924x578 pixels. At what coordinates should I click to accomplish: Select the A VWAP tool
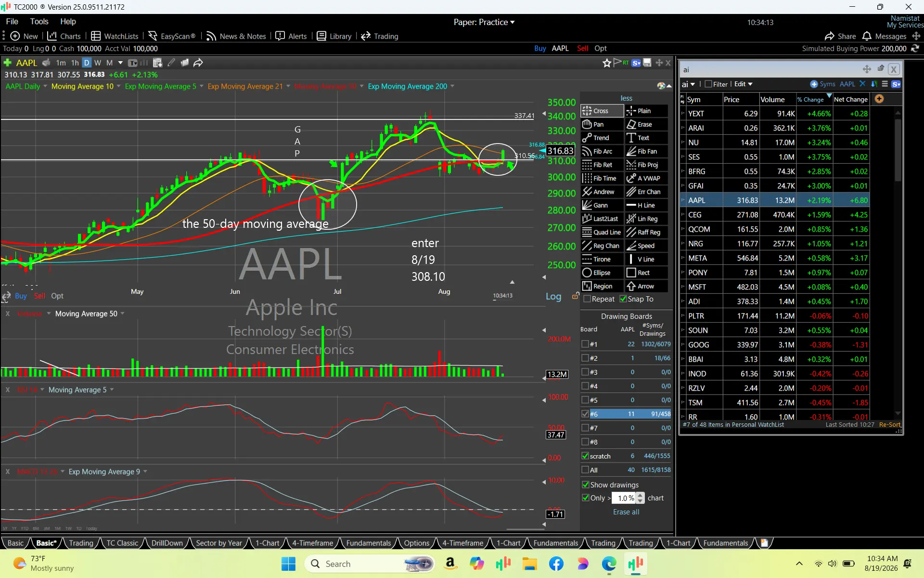646,178
